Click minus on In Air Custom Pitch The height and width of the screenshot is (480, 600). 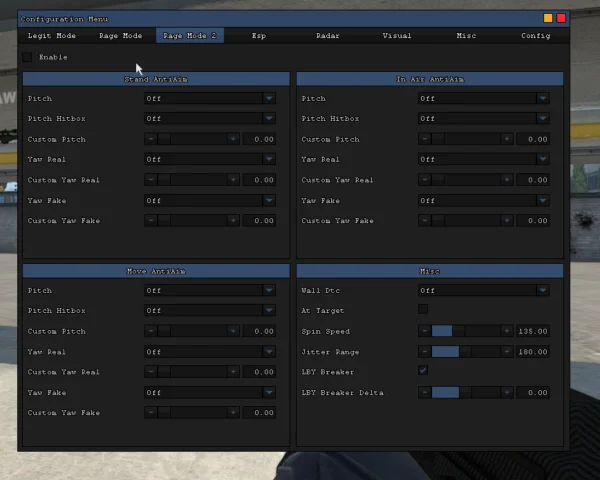[x=424, y=139]
